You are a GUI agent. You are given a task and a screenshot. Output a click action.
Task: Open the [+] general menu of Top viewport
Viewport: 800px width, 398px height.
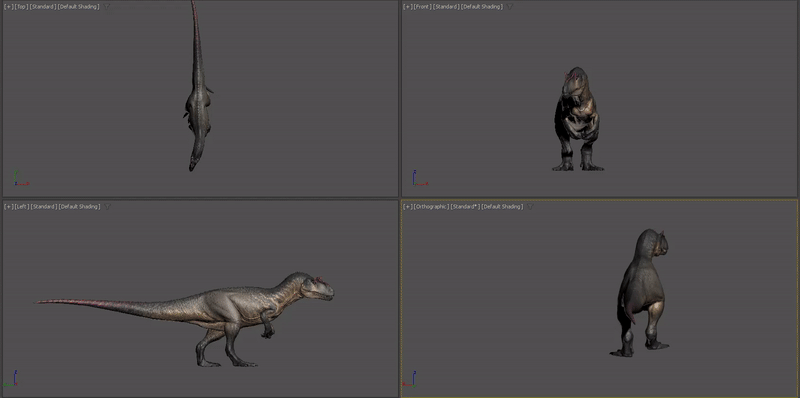[8, 7]
